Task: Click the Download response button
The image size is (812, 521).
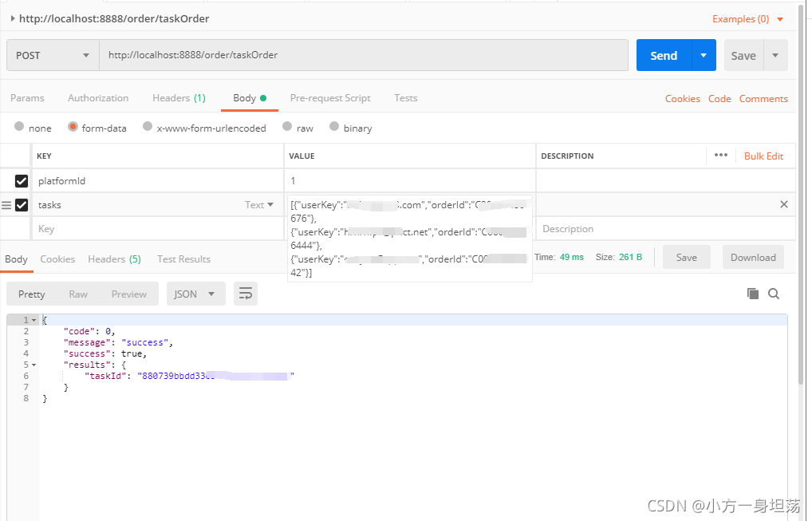Action: click(753, 258)
